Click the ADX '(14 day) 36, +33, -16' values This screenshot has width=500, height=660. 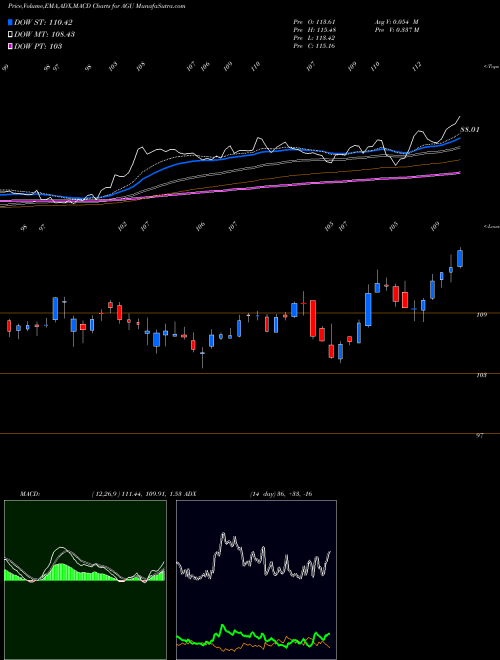pos(281,494)
